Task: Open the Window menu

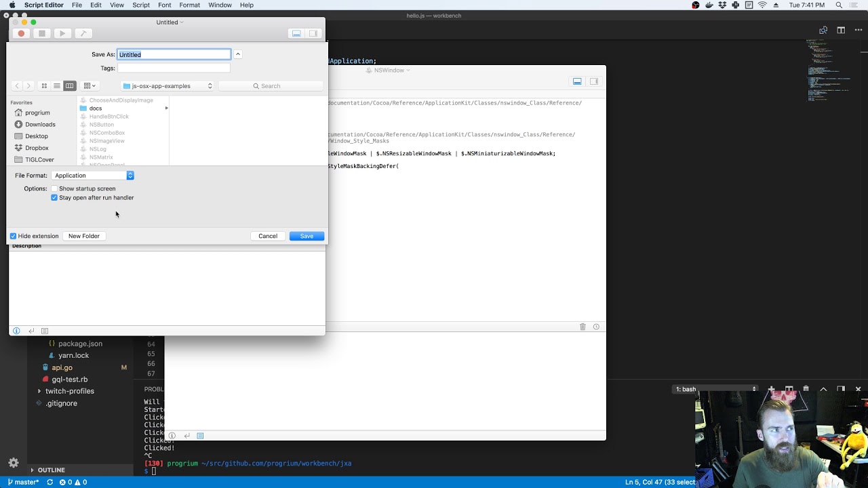Action: pos(220,5)
